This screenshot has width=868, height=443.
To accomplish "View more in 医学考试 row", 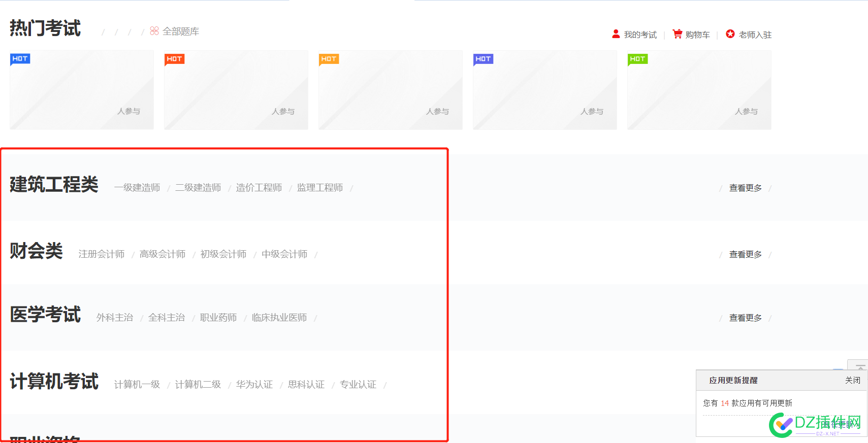I will (746, 318).
